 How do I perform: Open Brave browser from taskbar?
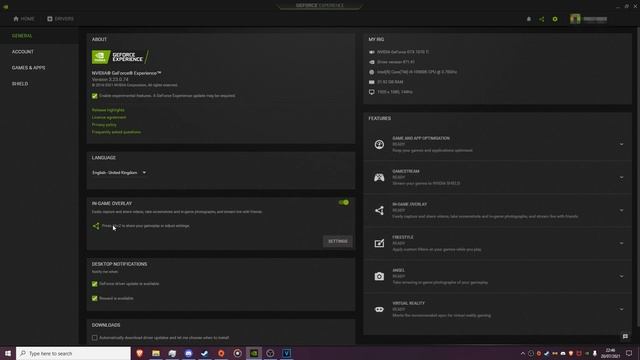click(x=140, y=353)
